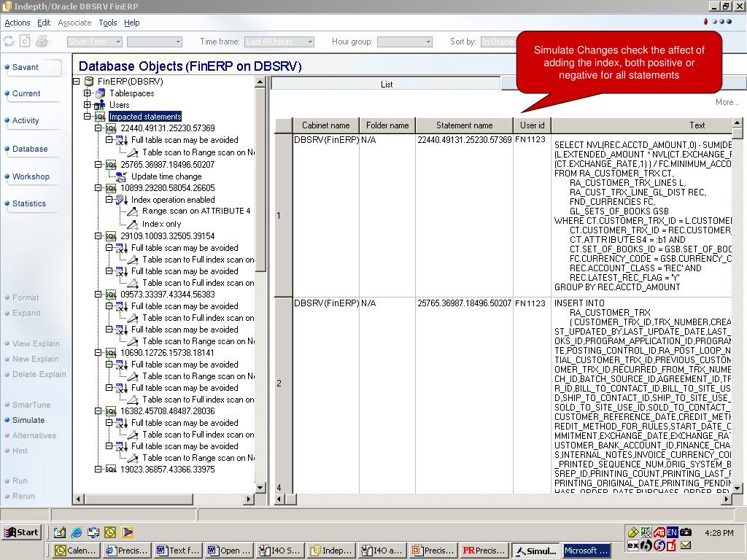Select tree item 19023.36857.43366.33975
This screenshot has width=747, height=560.
pyautogui.click(x=168, y=470)
